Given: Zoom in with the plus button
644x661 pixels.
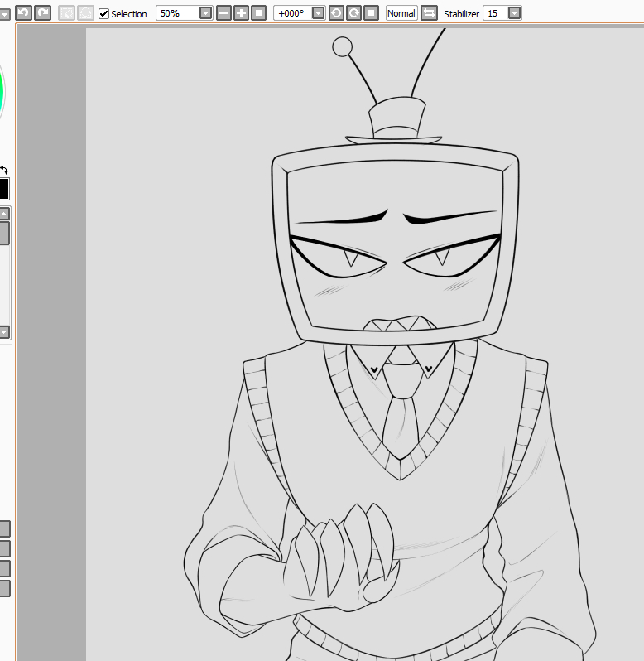Looking at the screenshot, I should click(241, 13).
